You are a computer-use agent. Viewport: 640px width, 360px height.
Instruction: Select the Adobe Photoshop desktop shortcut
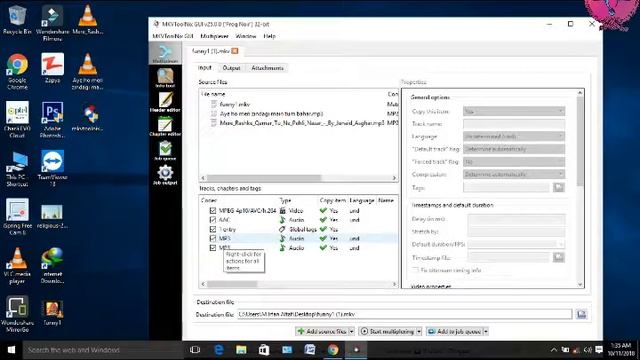click(52, 120)
